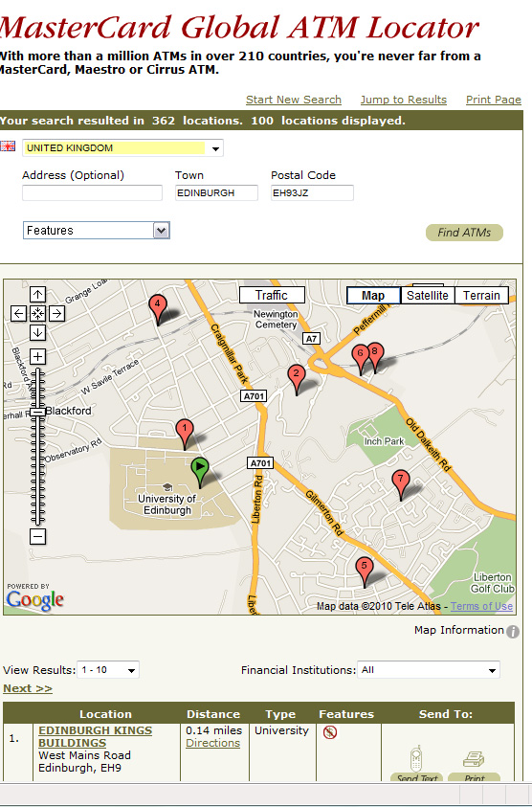Screen dimensions: 532x807
Task: Switch map to Terrain view
Action: click(481, 296)
